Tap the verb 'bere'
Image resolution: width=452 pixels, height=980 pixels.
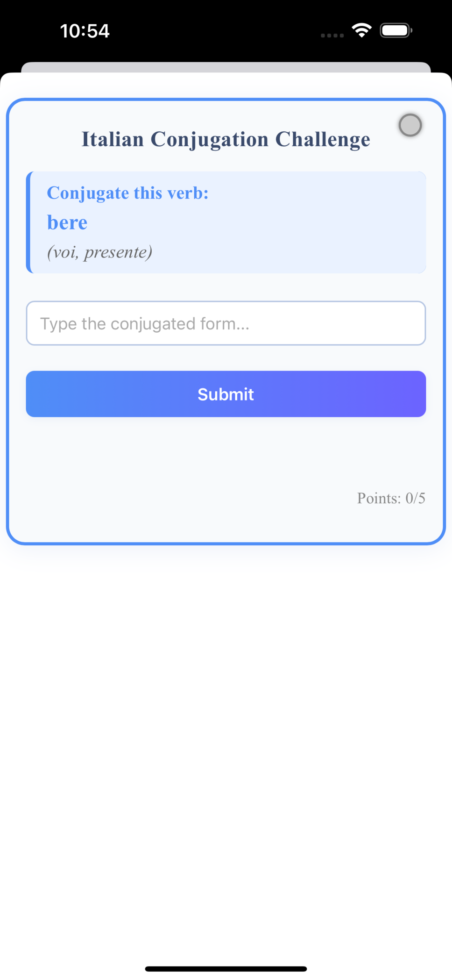pos(67,222)
